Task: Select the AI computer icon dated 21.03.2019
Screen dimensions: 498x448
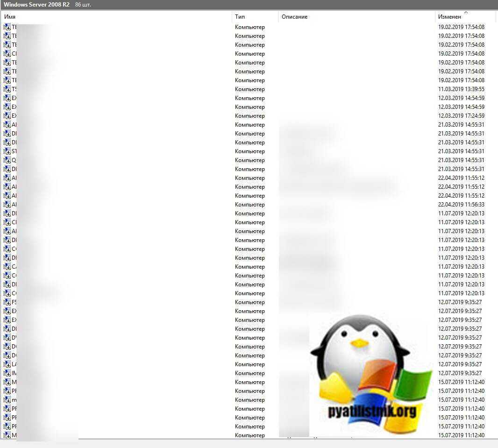Action: (7, 125)
